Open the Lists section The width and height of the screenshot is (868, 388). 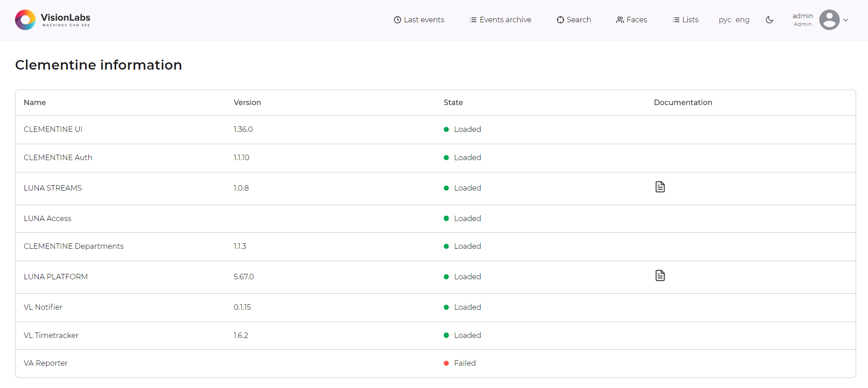(x=685, y=20)
